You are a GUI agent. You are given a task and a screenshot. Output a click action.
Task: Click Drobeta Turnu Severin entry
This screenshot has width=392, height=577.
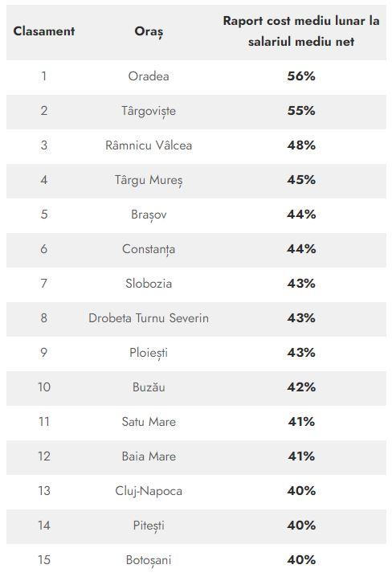coord(149,318)
